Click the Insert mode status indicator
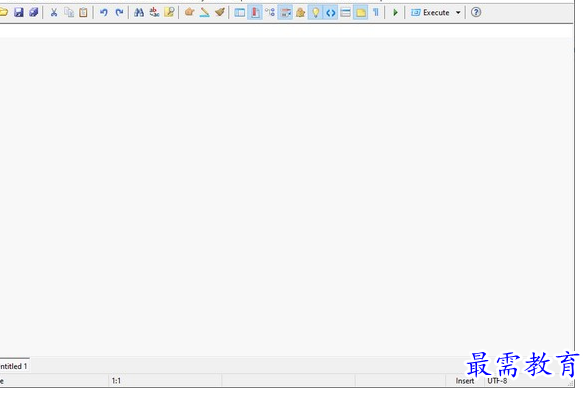 [x=465, y=381]
